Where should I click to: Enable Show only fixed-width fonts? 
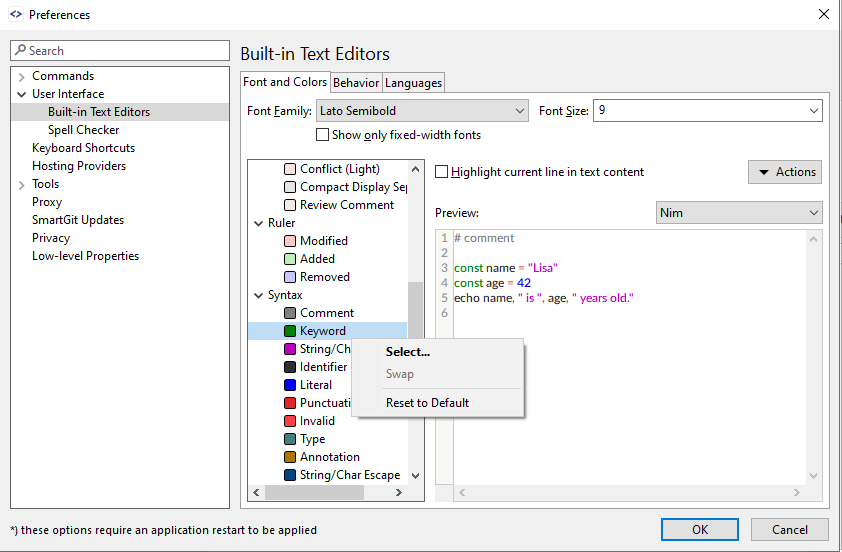tap(323, 135)
